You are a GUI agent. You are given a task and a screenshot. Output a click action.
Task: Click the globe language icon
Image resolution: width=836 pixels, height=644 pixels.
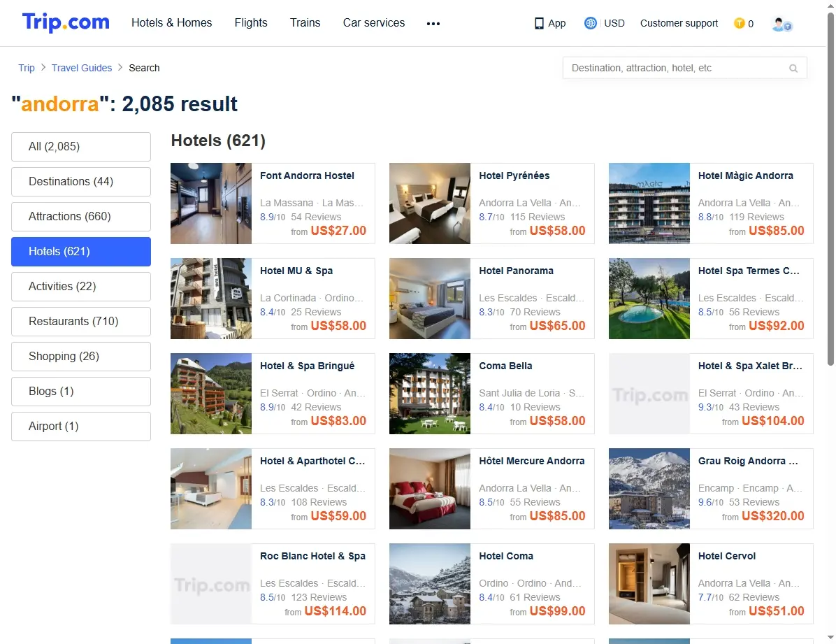[590, 23]
